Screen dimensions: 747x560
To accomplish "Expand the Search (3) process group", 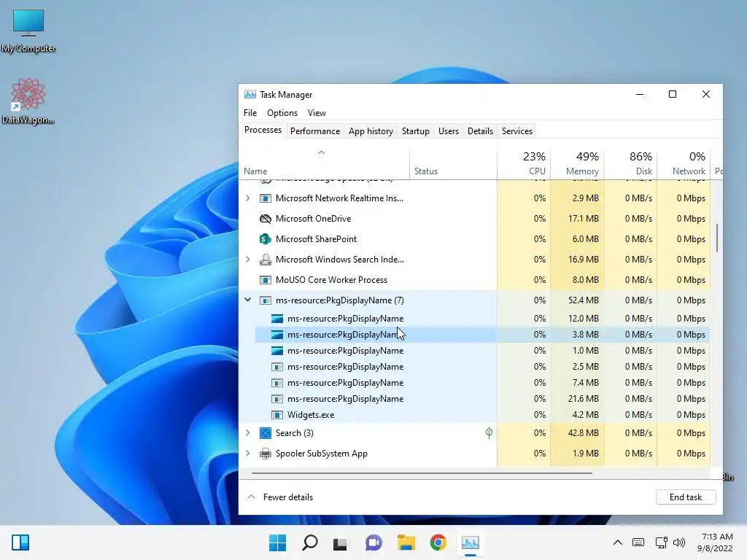I will [x=248, y=433].
